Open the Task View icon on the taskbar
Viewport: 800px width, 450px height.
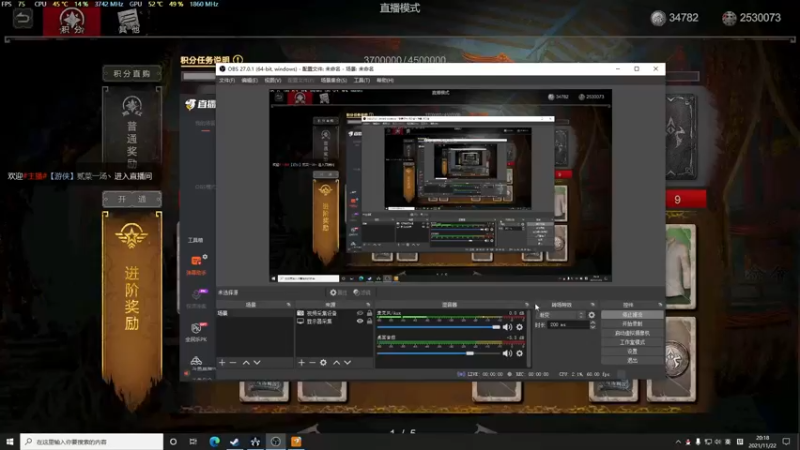coord(193,442)
